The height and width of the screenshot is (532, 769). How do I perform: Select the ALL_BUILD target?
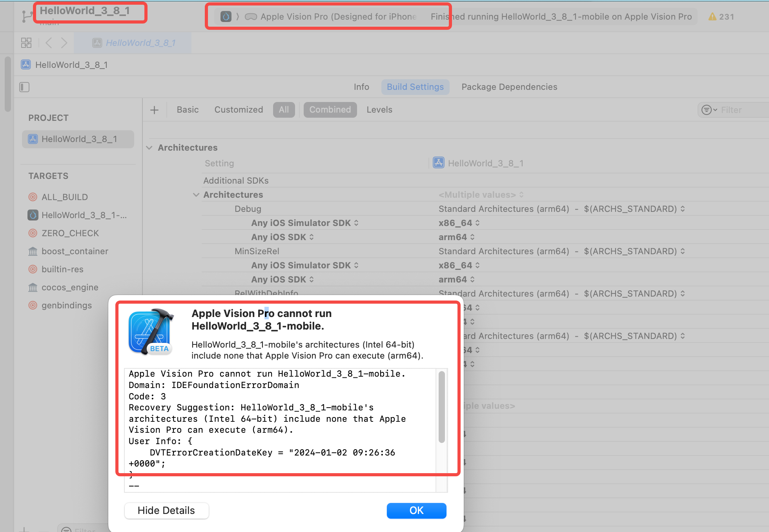click(x=64, y=197)
